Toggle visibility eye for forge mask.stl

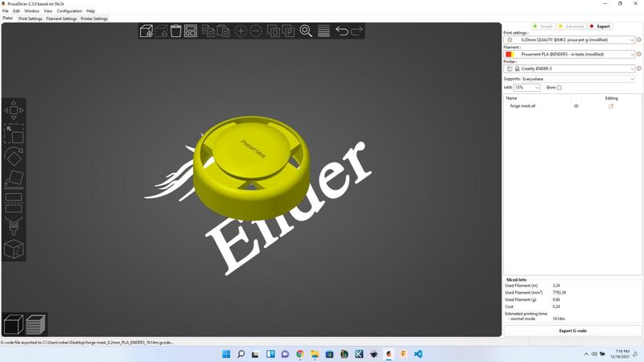point(576,106)
